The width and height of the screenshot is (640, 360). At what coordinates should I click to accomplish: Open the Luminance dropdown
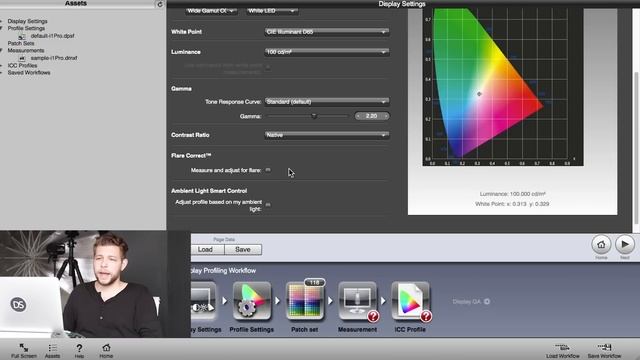coord(327,52)
